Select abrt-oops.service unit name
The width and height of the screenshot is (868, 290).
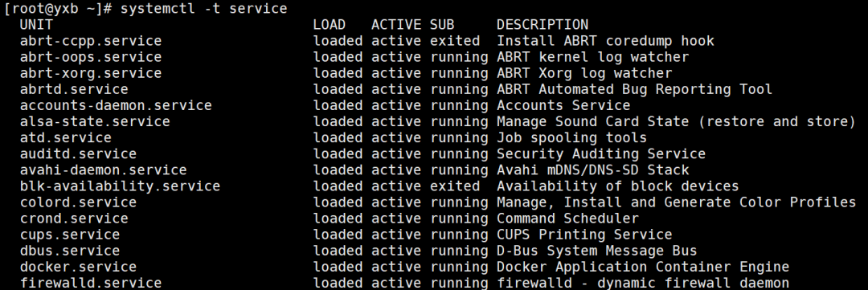tap(91, 57)
